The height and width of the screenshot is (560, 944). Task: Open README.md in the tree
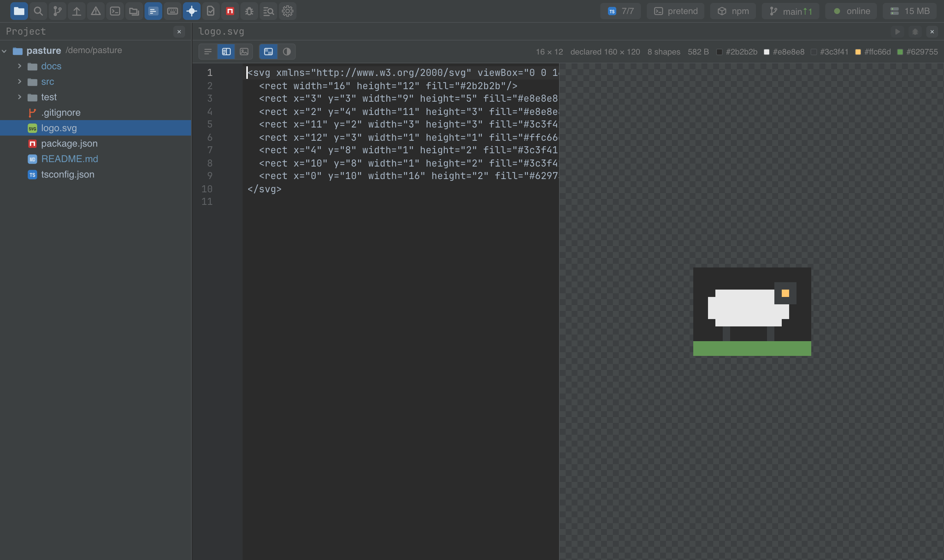coord(96,159)
